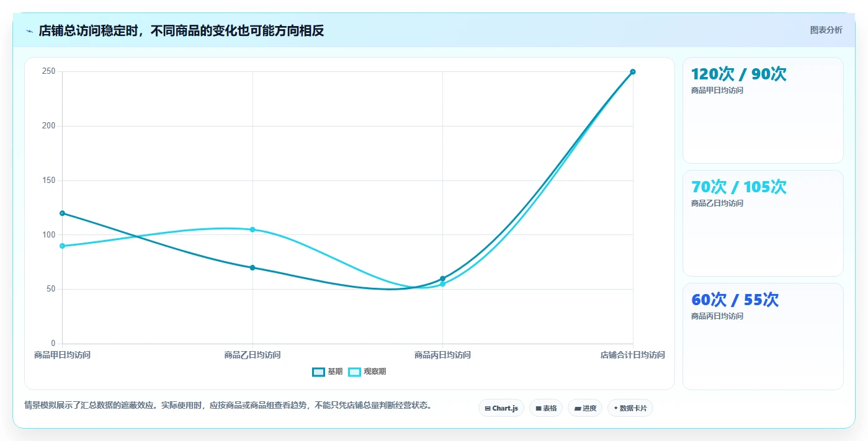
Task: Click the 250 y-axis tick label
Action: [49, 71]
